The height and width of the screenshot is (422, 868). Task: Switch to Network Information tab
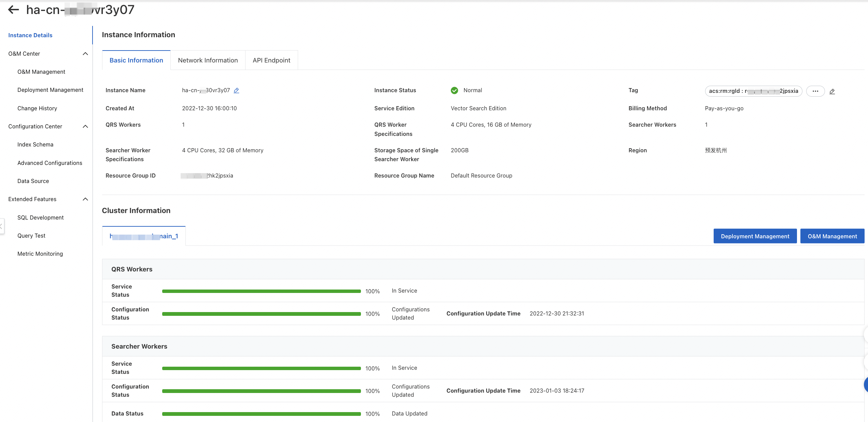pos(208,60)
